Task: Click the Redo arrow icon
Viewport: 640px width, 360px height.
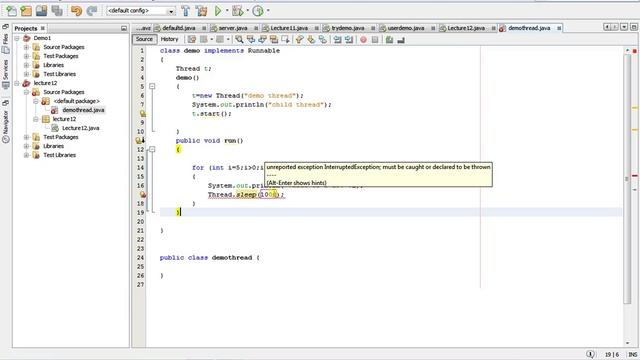Action: pos(92,11)
